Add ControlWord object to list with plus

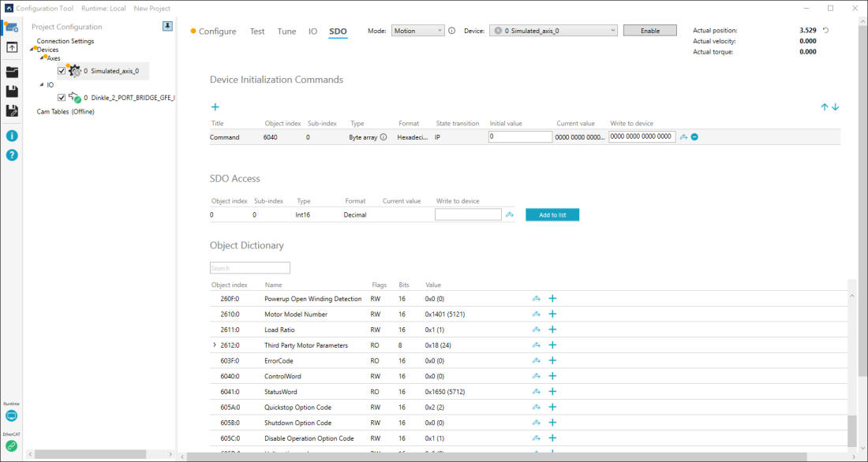point(552,376)
